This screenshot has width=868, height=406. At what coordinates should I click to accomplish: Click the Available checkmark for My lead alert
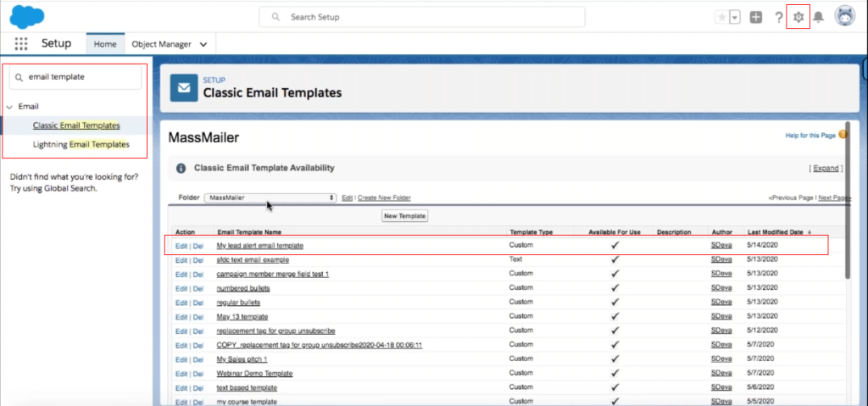coord(615,245)
